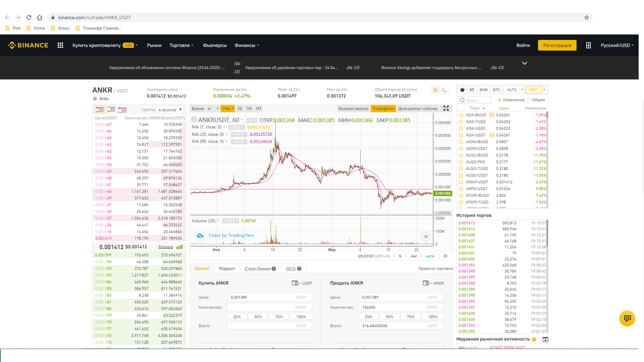This screenshot has width=644, height=362.
Task: Click the buy price input field
Action: point(270,297)
